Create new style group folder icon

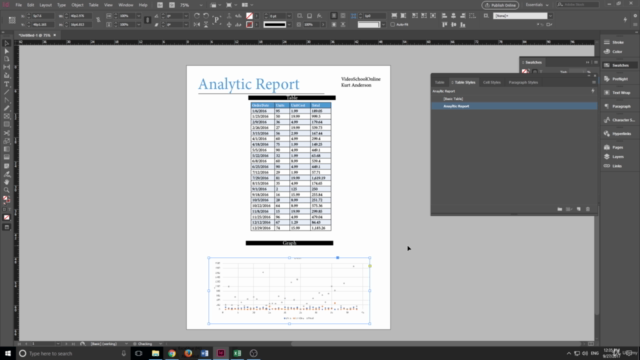(560, 209)
